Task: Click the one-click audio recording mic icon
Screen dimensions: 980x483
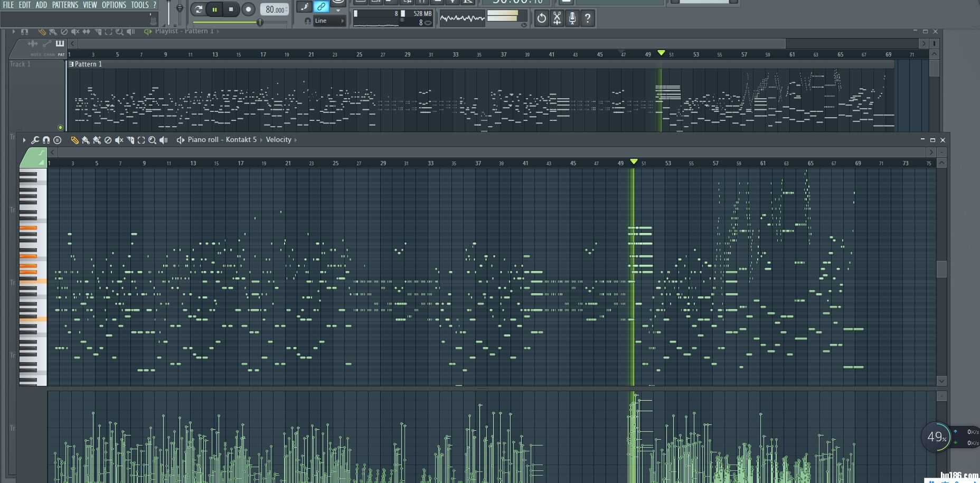Action: pos(572,18)
